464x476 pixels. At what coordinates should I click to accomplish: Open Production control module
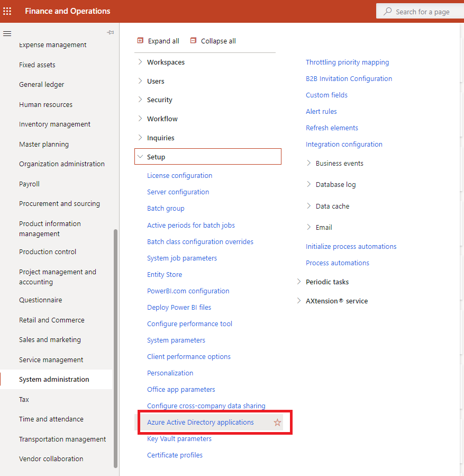coord(48,252)
